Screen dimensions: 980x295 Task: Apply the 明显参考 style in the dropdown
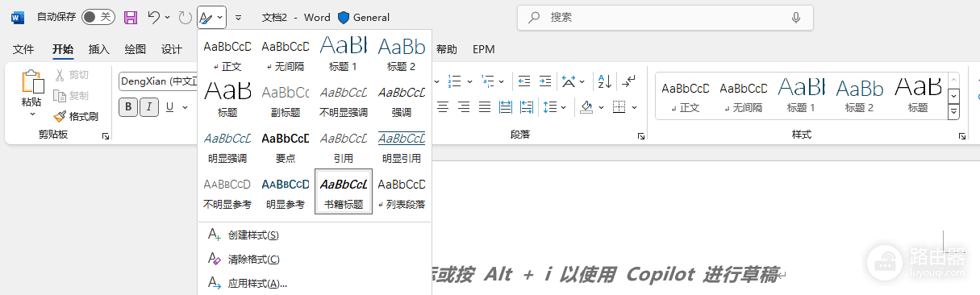[286, 191]
